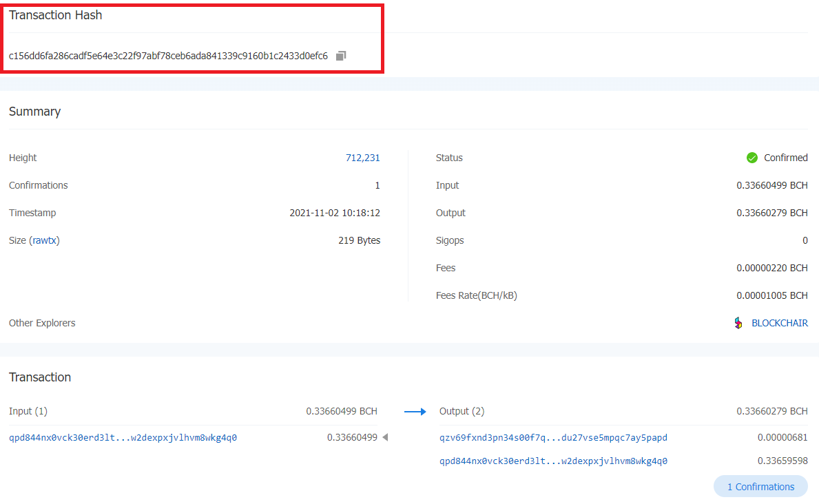
Task: Click the gray triangle beside input amount 0.33660499
Action: [385, 437]
